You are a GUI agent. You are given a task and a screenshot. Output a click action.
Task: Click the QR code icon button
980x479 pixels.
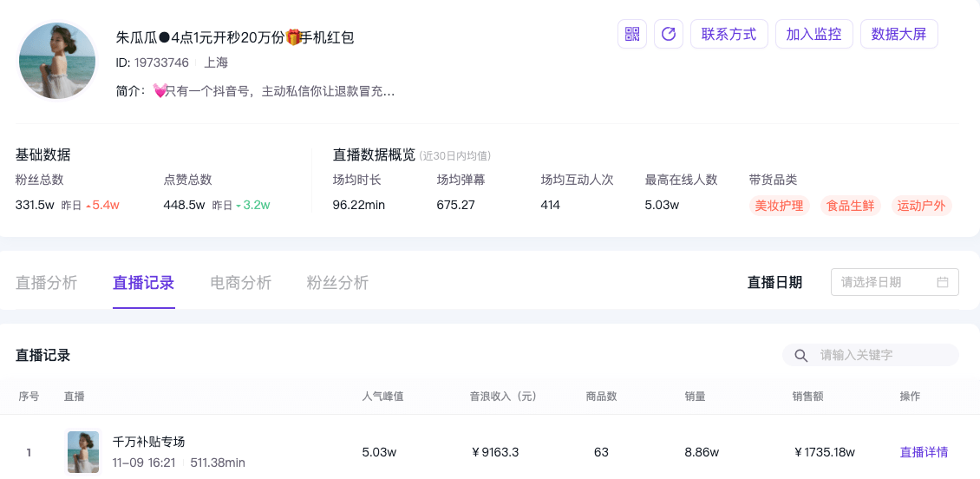(632, 34)
